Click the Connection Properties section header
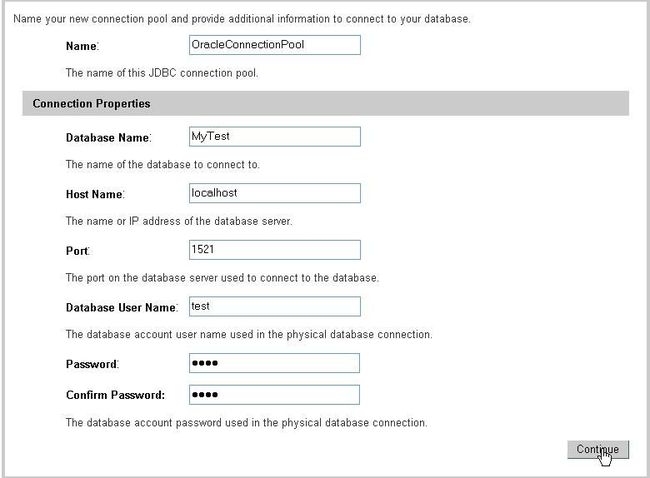Screen dimensions: 650x478 (x=325, y=103)
